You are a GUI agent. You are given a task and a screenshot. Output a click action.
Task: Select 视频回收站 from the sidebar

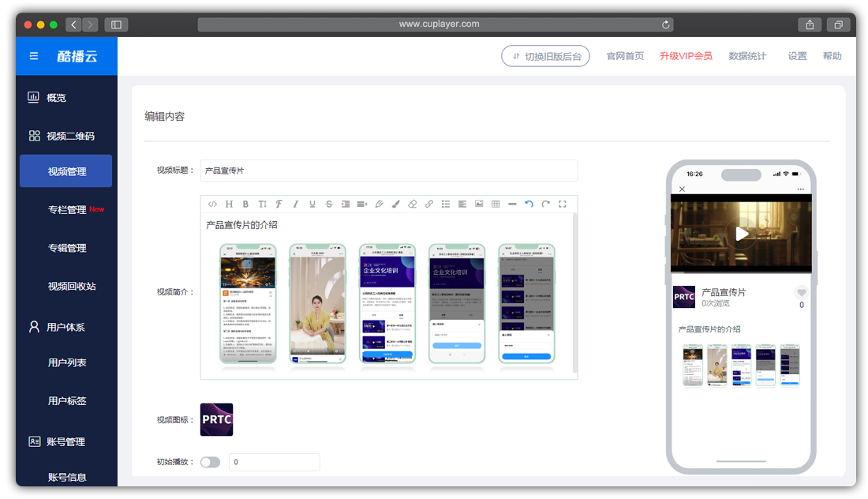72,286
